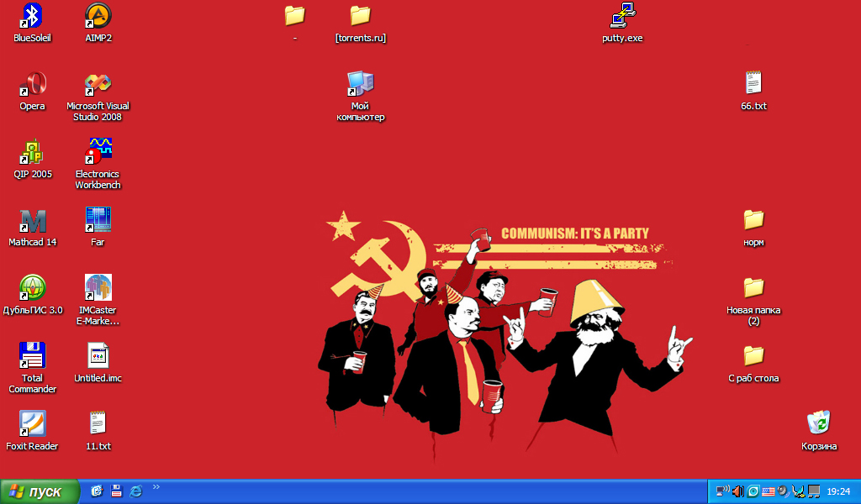Screen dimensions: 861x504
Task: Open the BlueSoleil Bluetooth shortcut
Action: click(32, 16)
